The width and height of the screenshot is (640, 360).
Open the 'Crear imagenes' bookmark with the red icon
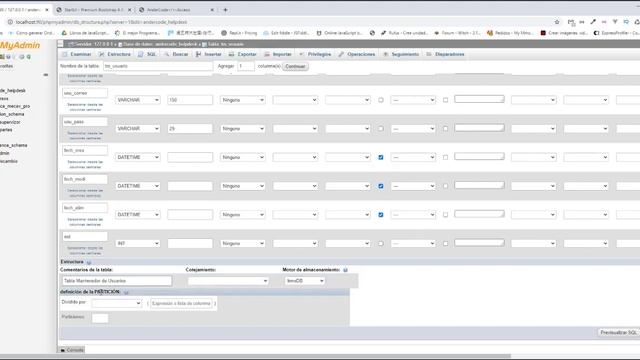(564, 33)
